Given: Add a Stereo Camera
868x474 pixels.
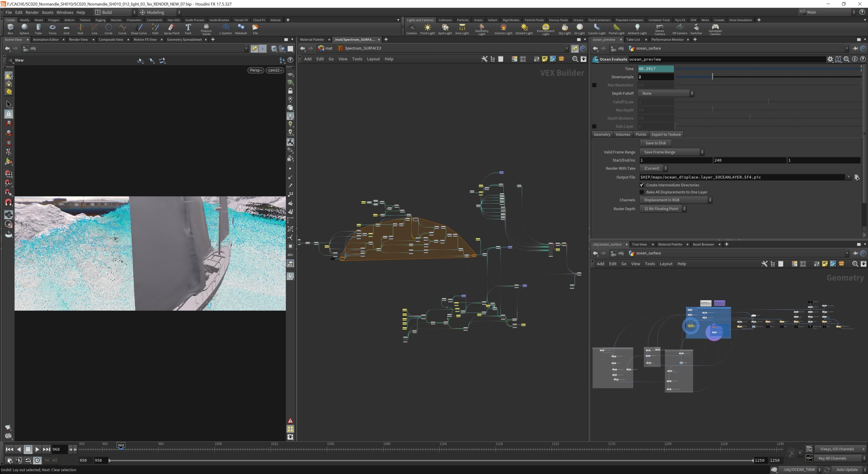Looking at the screenshot, I should (659, 29).
